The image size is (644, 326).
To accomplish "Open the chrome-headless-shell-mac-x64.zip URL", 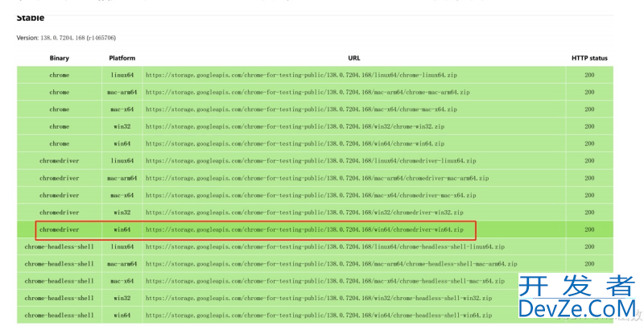I will click(325, 281).
